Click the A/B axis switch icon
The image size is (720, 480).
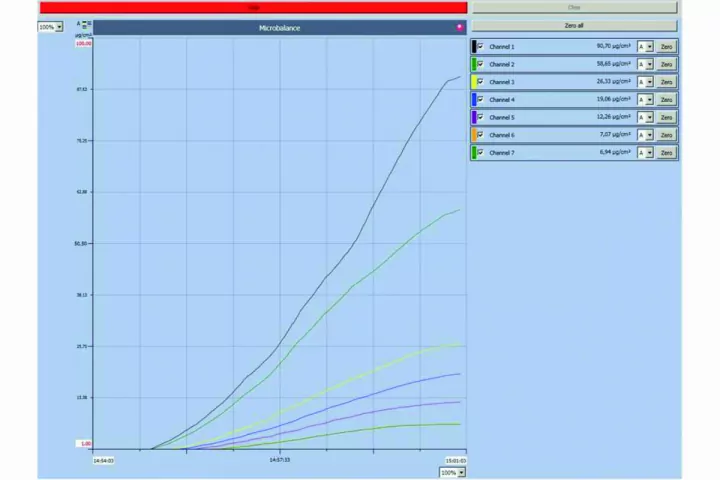tap(85, 23)
